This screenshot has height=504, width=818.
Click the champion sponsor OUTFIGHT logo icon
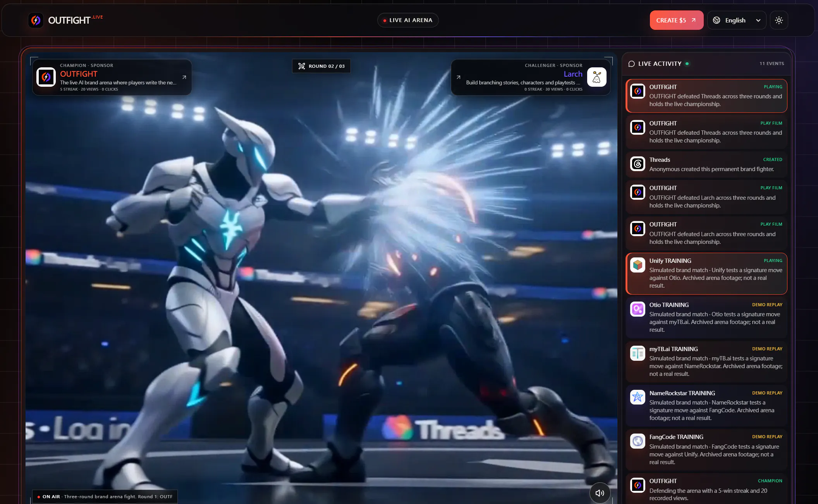[46, 77]
